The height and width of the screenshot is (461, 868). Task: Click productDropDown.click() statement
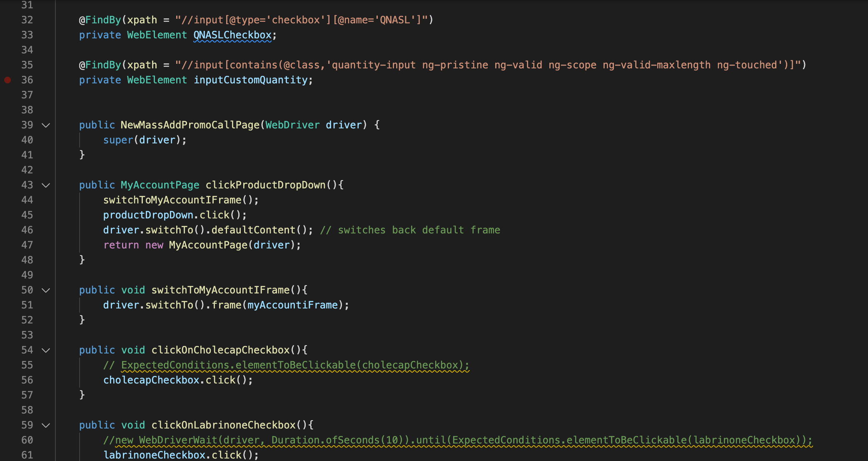point(175,215)
